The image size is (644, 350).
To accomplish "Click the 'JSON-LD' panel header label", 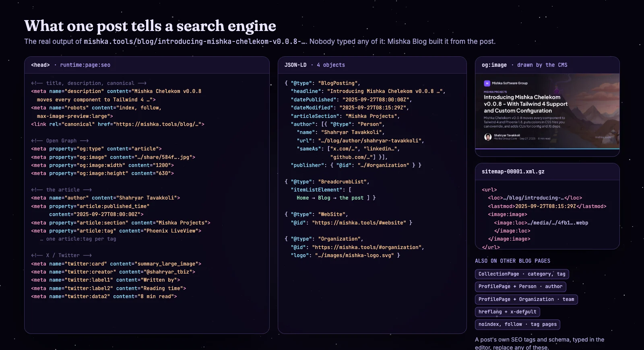I will (x=295, y=65).
